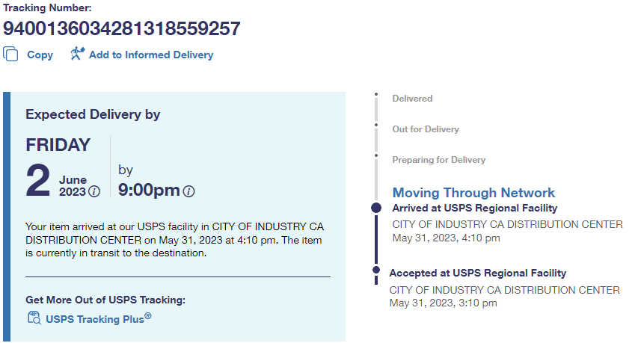Click the Expected Delivery by heading
644x343 pixels.
93,114
